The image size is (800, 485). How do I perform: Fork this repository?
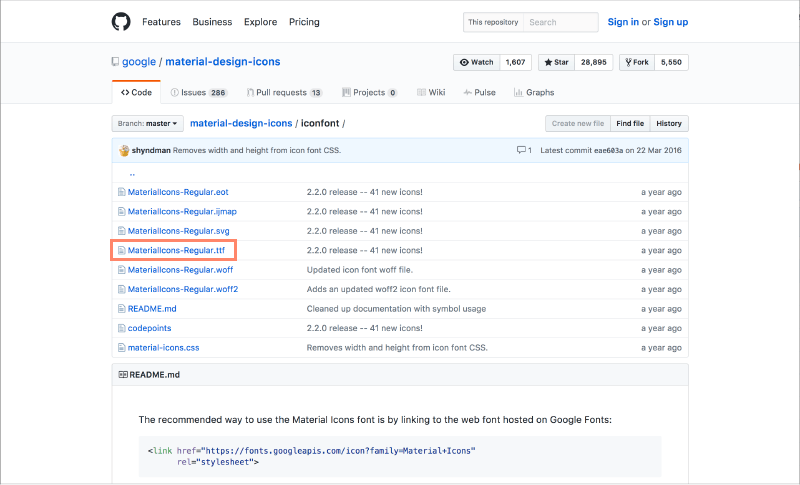[x=637, y=62]
